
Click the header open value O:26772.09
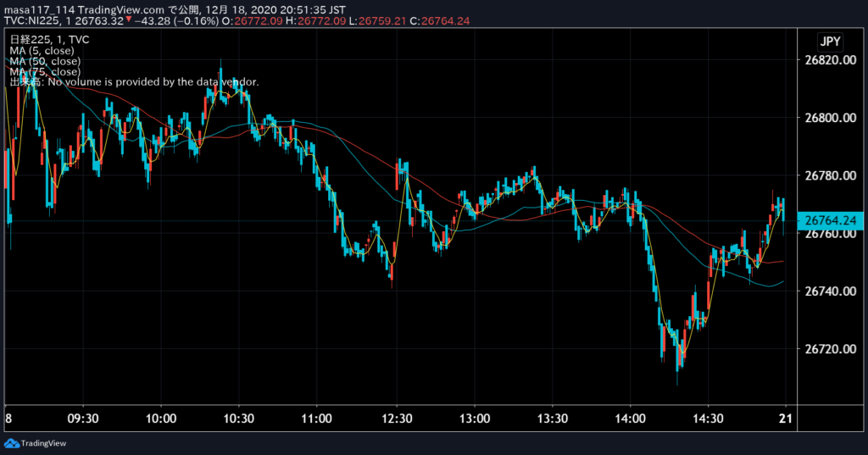point(252,21)
